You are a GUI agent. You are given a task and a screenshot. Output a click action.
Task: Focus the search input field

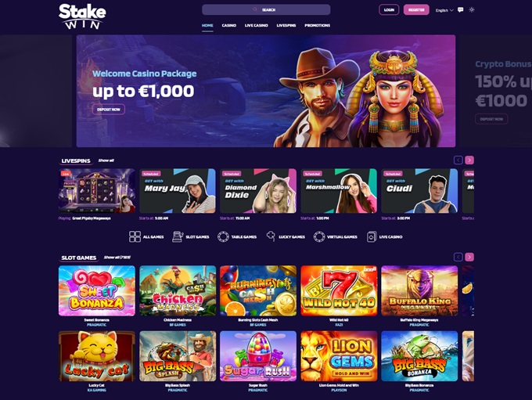pyautogui.click(x=266, y=10)
